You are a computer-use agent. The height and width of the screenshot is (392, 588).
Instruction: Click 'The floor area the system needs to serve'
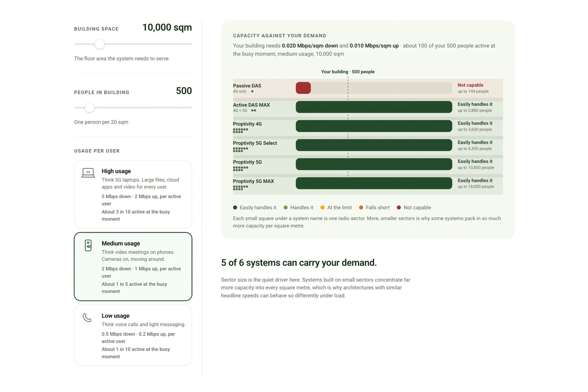(x=121, y=59)
